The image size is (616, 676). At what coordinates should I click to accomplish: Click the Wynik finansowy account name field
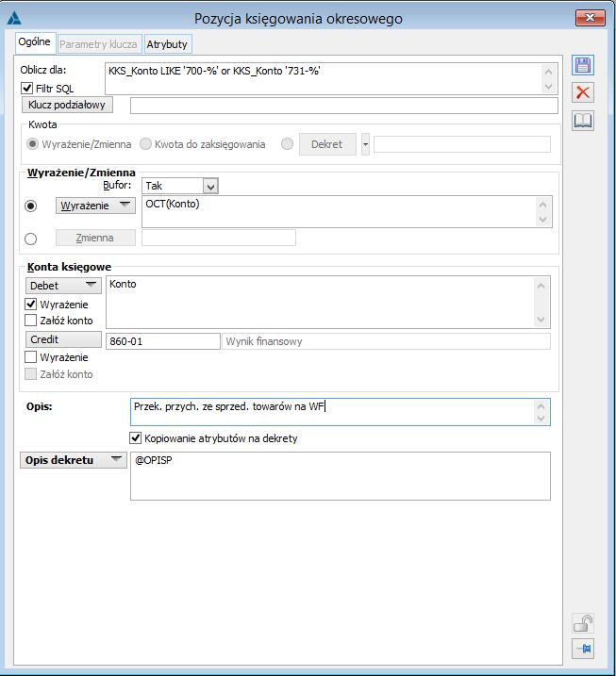(386, 341)
